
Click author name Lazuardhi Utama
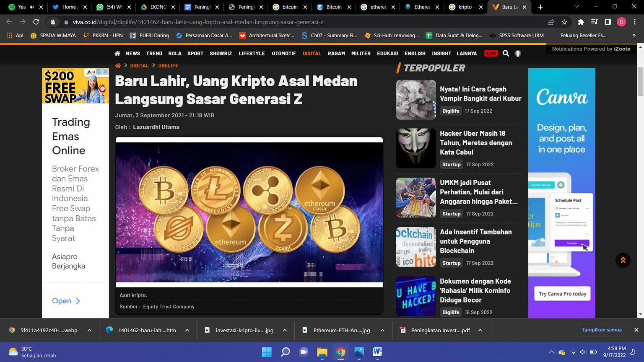point(156,127)
